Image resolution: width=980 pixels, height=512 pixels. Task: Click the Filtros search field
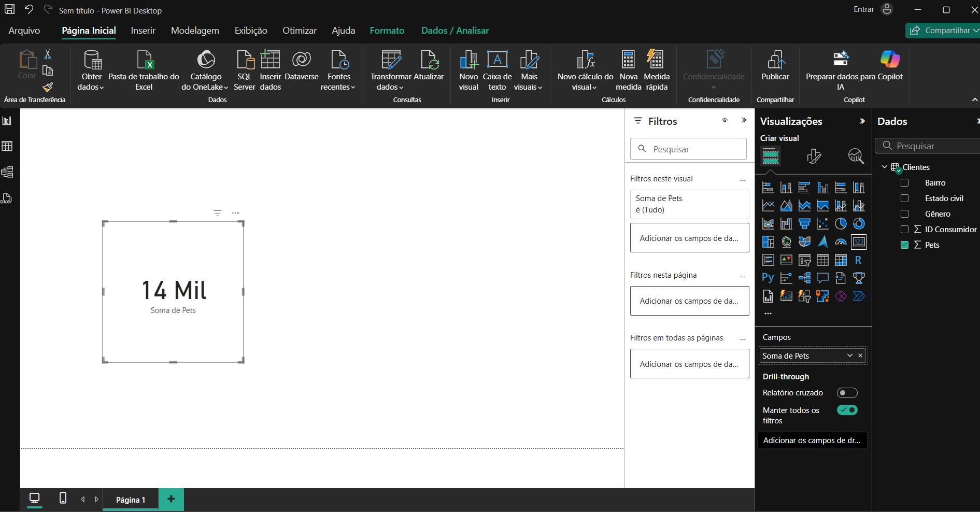(x=688, y=149)
